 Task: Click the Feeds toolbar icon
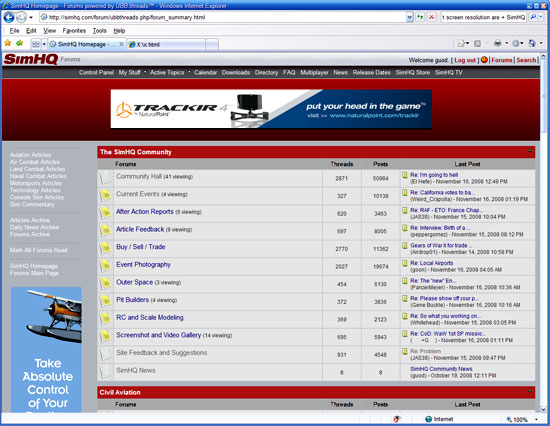point(477,44)
